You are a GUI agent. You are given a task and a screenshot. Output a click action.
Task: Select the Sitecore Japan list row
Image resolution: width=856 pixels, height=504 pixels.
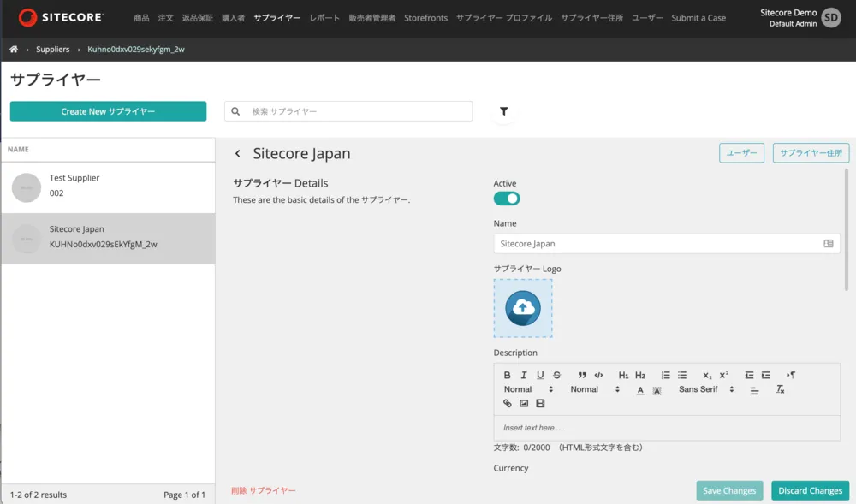pos(108,239)
